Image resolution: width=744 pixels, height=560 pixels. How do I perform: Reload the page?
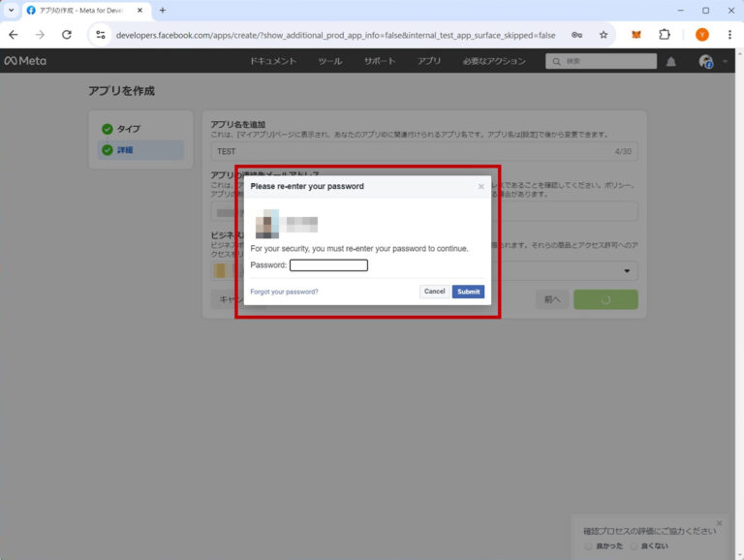click(67, 34)
